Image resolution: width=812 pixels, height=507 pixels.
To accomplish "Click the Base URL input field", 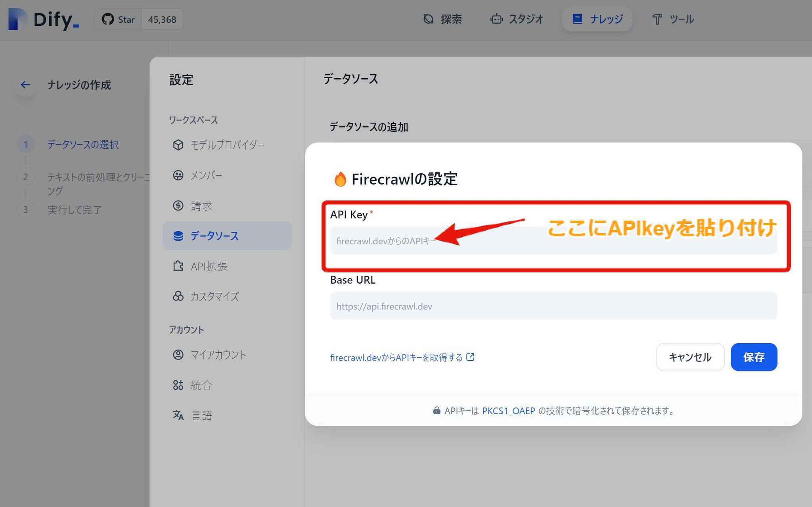I will [553, 306].
